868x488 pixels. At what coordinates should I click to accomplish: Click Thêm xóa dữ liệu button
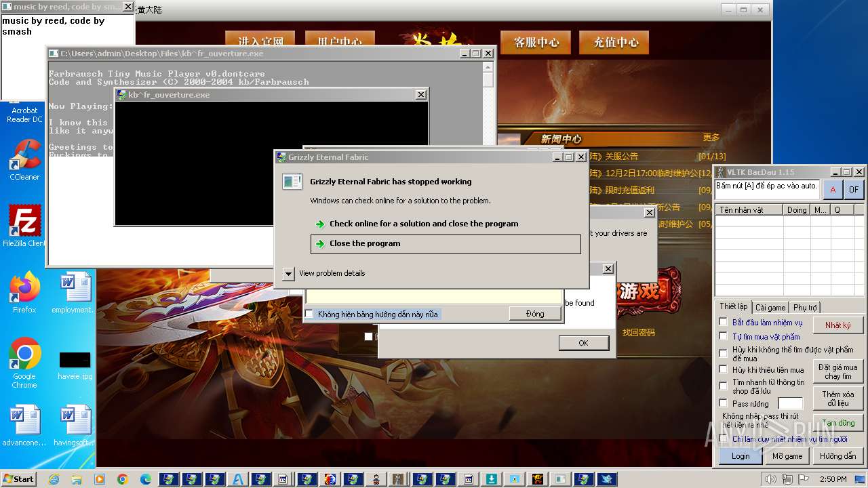[x=838, y=399]
